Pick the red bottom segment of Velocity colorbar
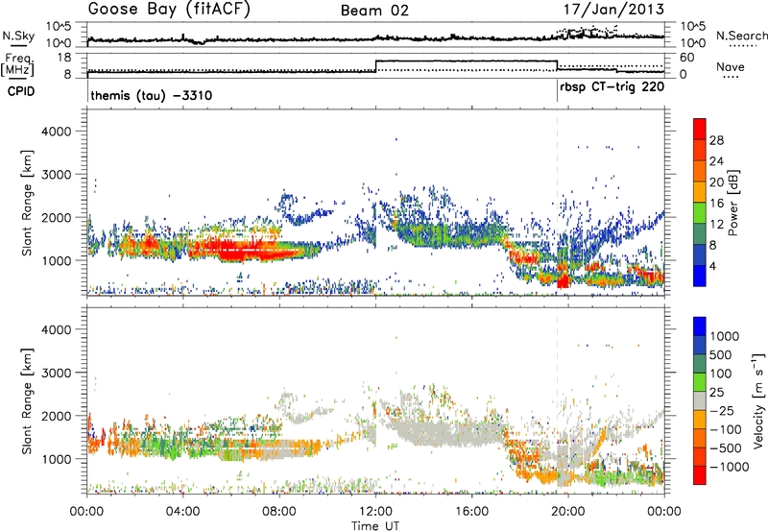The image size is (768, 532). [700, 475]
